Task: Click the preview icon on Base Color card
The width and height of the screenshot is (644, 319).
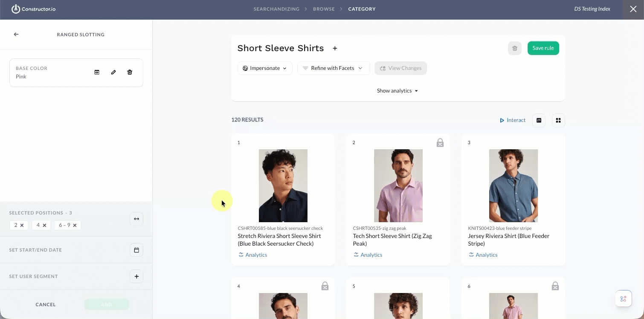Action: 97,72
